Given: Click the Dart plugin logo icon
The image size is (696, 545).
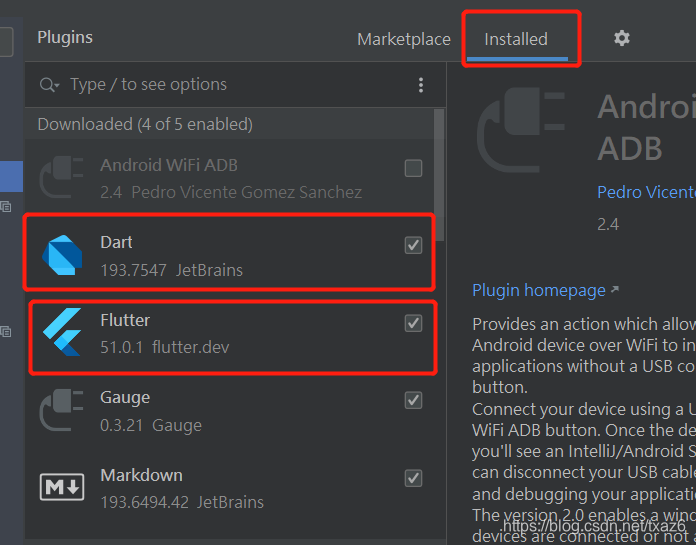Looking at the screenshot, I should click(62, 256).
